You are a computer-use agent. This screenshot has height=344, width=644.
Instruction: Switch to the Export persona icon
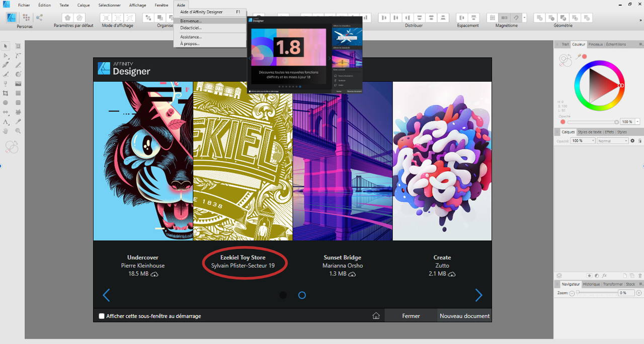(x=39, y=18)
